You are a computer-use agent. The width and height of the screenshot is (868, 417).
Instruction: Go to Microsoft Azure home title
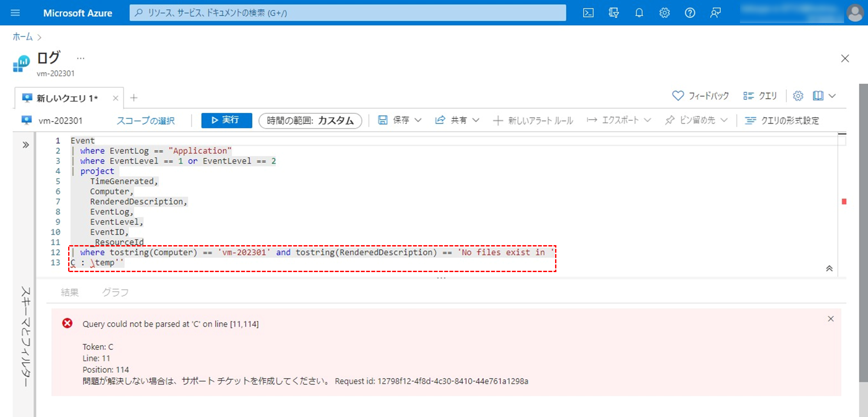point(78,13)
